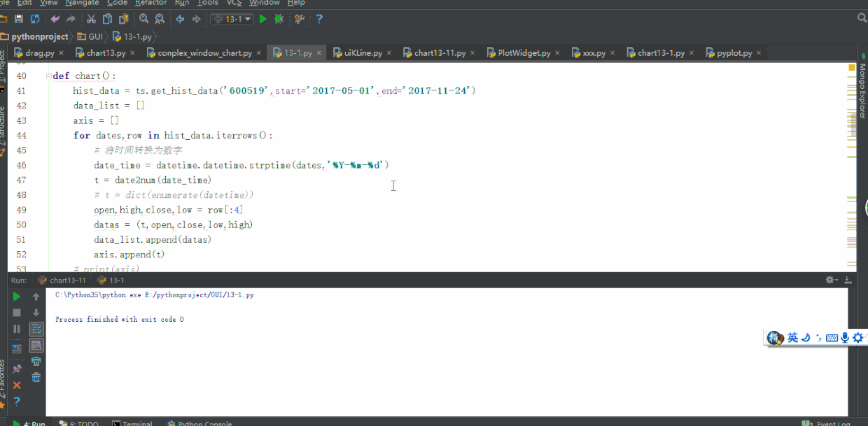
Task: Cut selection with the scissors icon
Action: (x=92, y=19)
